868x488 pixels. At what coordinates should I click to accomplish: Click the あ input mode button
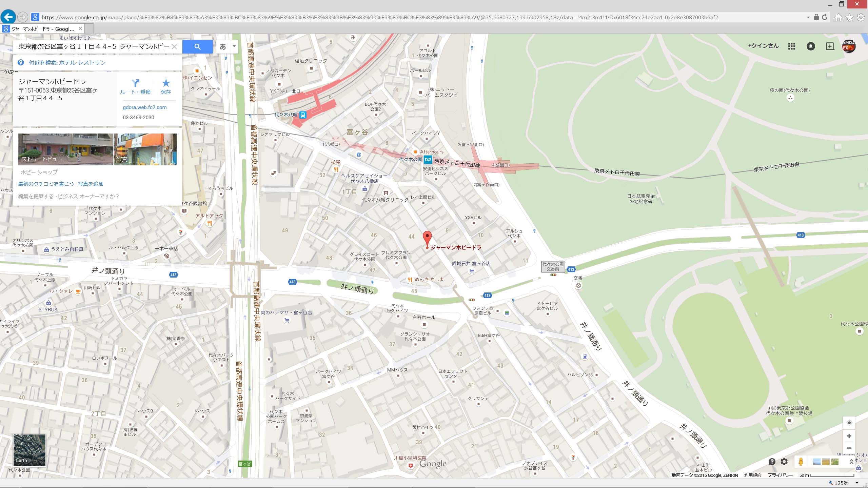(x=223, y=47)
